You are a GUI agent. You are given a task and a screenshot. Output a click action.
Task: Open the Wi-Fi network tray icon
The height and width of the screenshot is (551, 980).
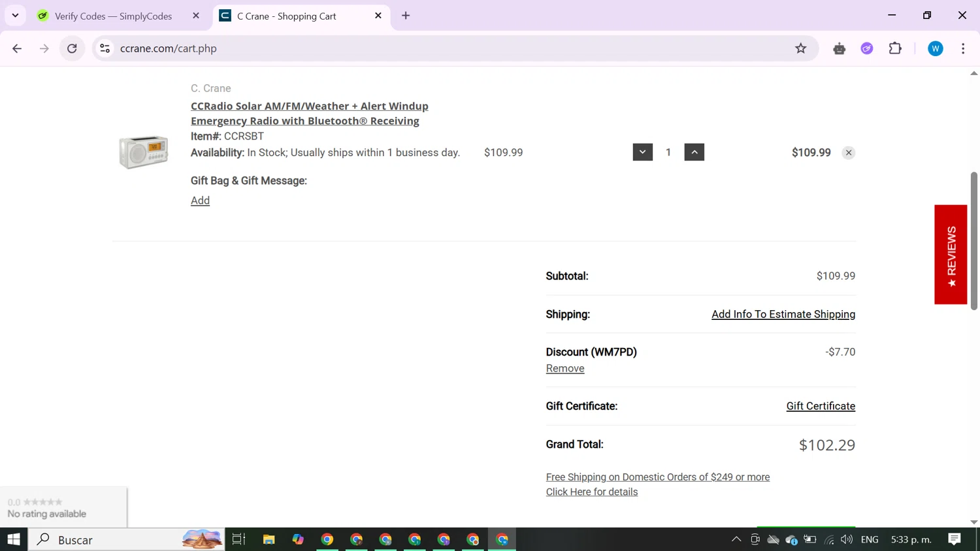(x=829, y=539)
